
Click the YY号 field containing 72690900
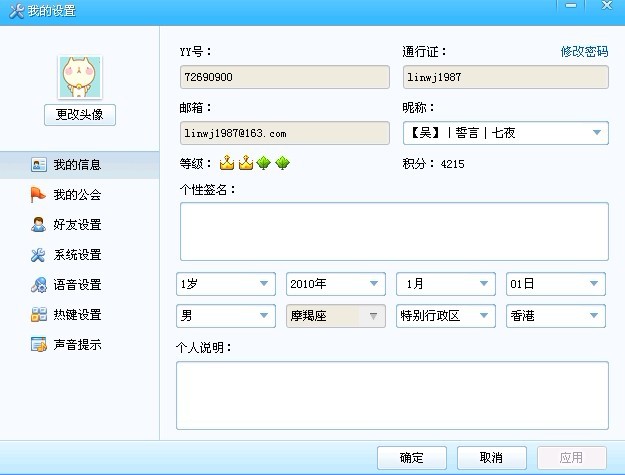285,77
